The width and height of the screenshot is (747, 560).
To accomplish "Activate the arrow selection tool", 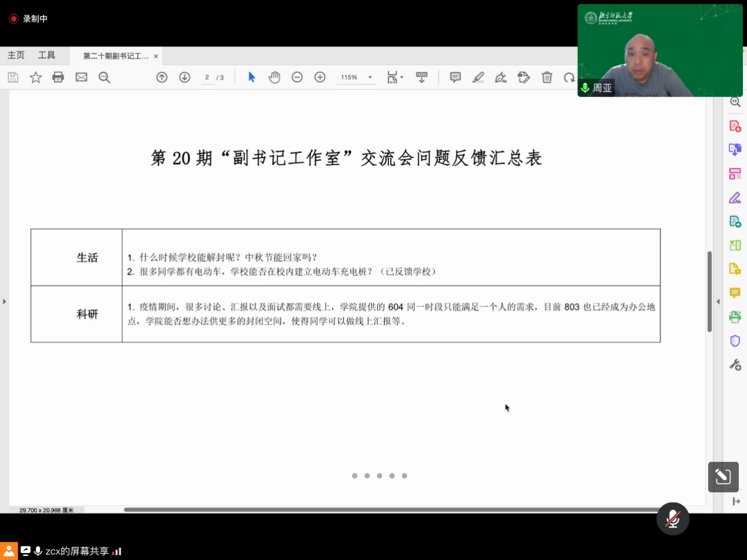I will click(252, 77).
